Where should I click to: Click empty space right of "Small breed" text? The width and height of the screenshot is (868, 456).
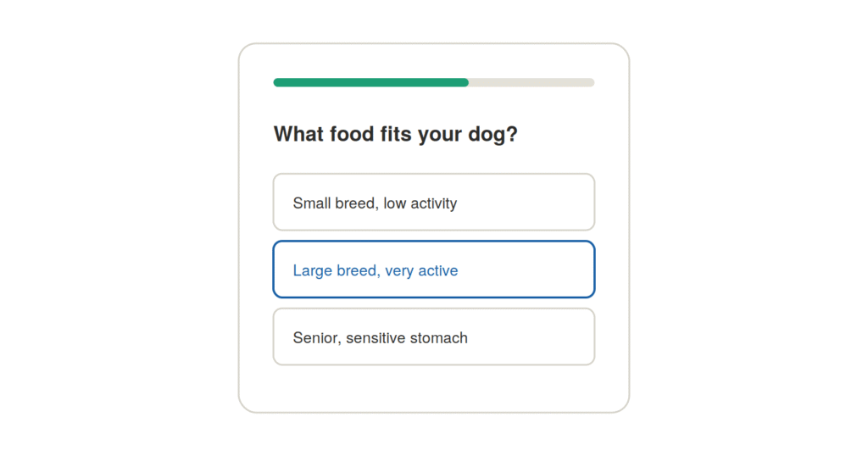(x=526, y=203)
